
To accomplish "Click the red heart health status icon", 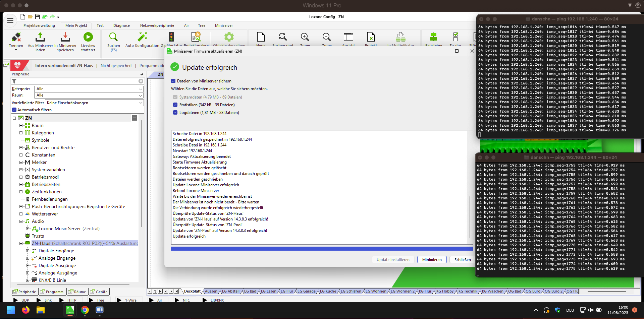I will coord(17,65).
